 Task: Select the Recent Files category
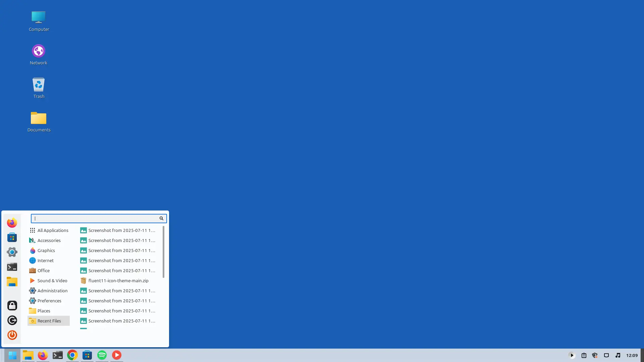(49, 321)
